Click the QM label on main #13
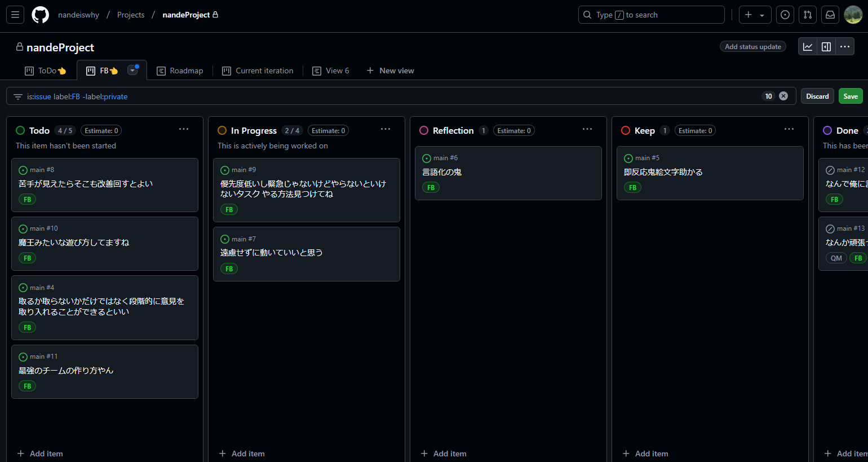 click(x=836, y=258)
